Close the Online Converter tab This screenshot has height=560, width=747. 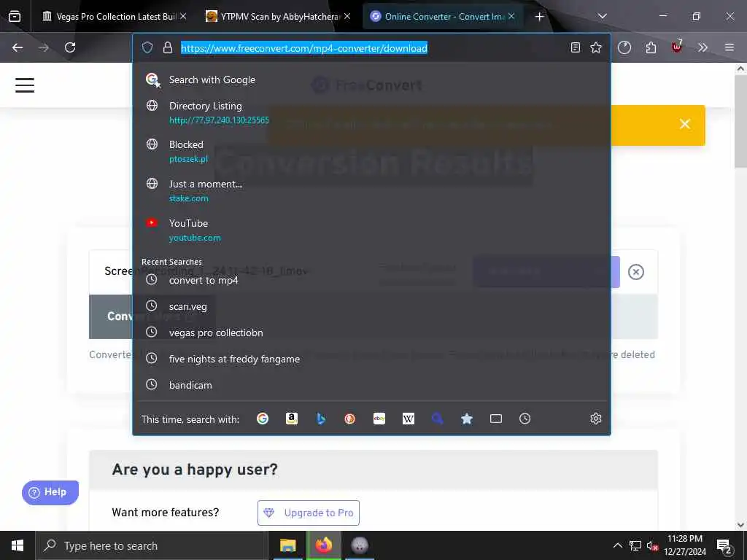511,16
